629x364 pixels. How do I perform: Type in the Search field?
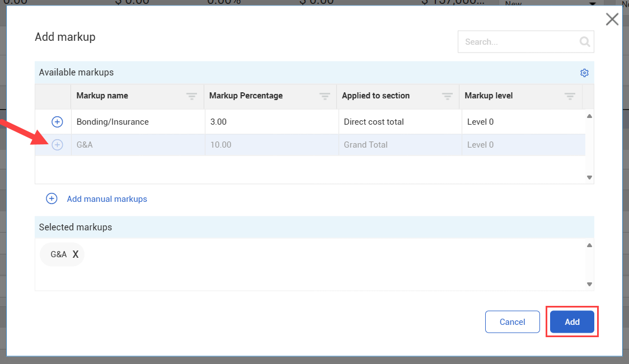pyautogui.click(x=518, y=42)
